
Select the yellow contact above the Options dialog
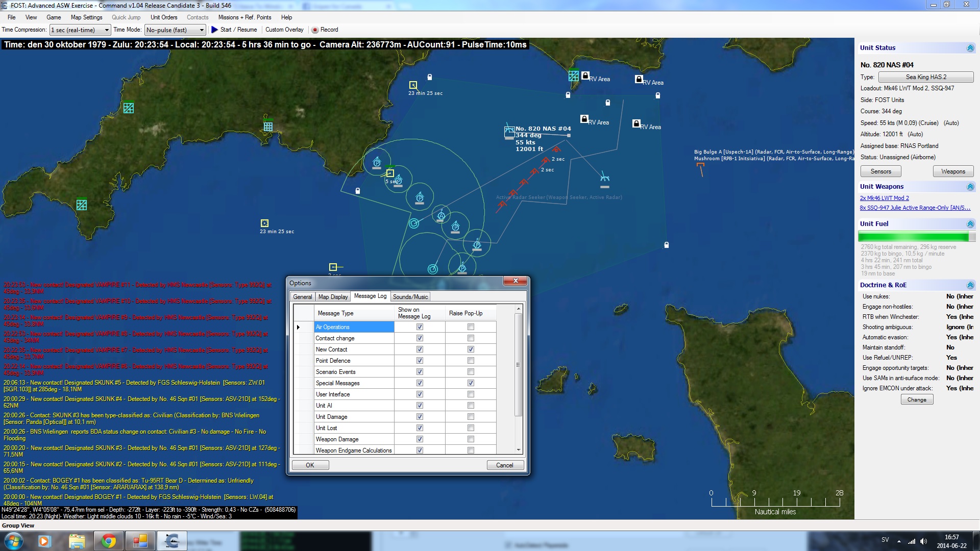coord(333,267)
